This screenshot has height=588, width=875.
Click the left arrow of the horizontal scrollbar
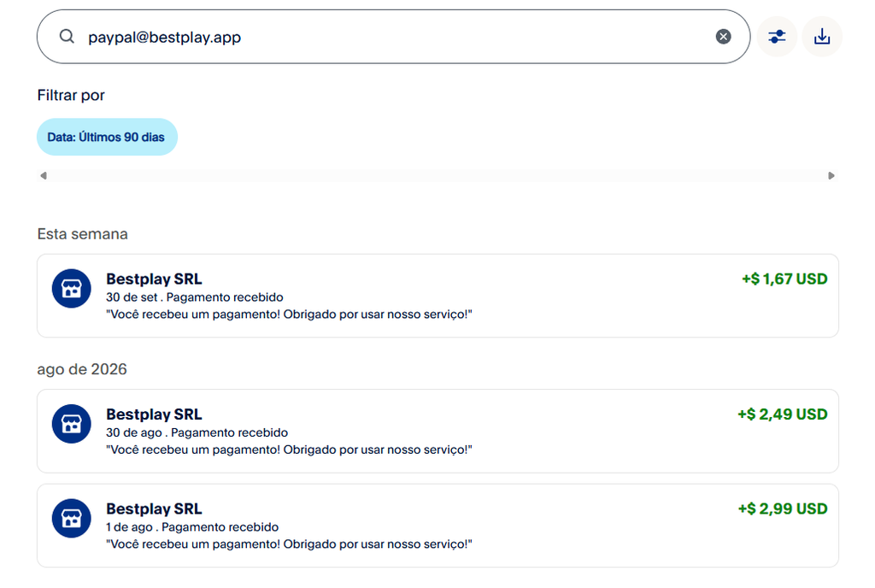[44, 176]
